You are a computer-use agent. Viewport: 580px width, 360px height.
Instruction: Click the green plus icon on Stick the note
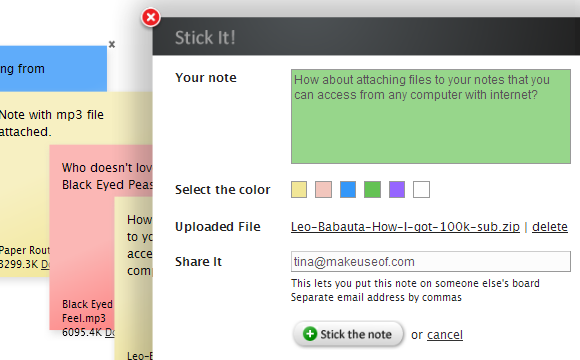pos(310,334)
